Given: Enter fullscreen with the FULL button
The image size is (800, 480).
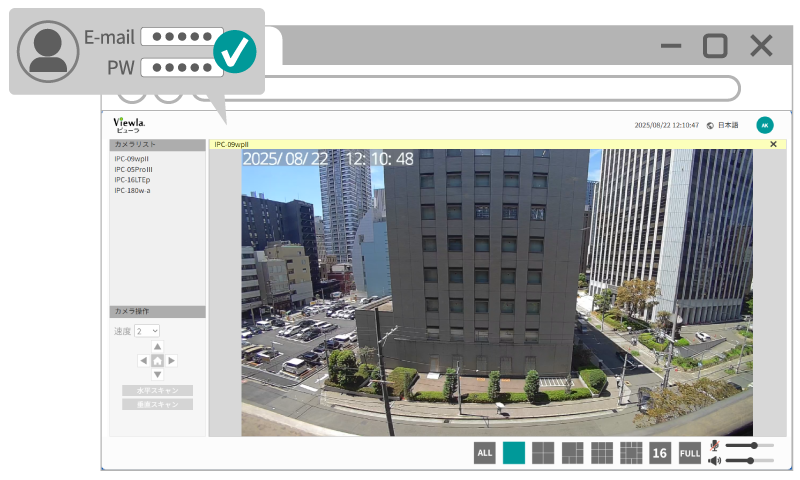Looking at the screenshot, I should 690,453.
